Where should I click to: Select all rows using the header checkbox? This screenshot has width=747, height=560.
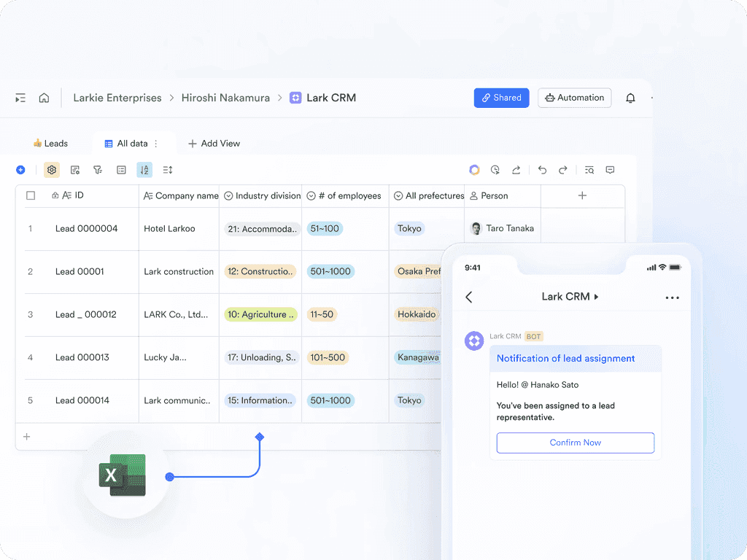pos(31,195)
